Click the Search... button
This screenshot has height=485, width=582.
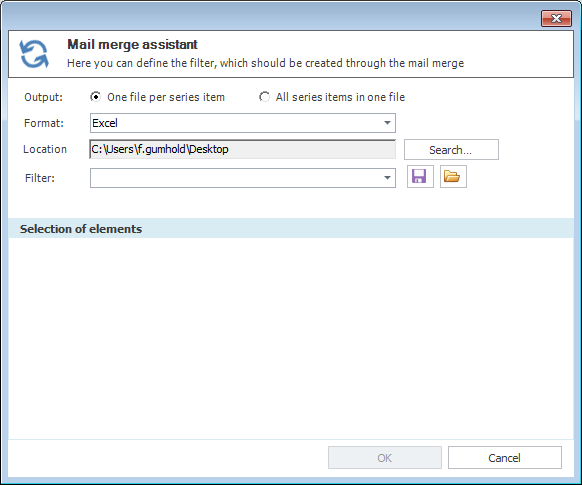click(451, 150)
